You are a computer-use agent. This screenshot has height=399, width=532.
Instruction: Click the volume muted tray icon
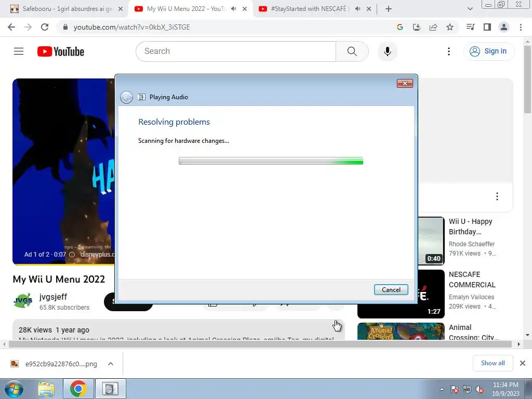479,390
